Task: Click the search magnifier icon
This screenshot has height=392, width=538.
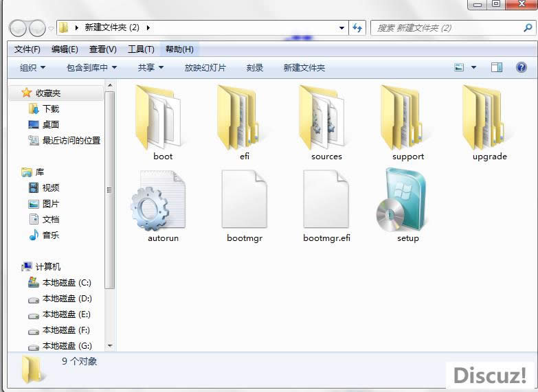Action: coord(528,27)
